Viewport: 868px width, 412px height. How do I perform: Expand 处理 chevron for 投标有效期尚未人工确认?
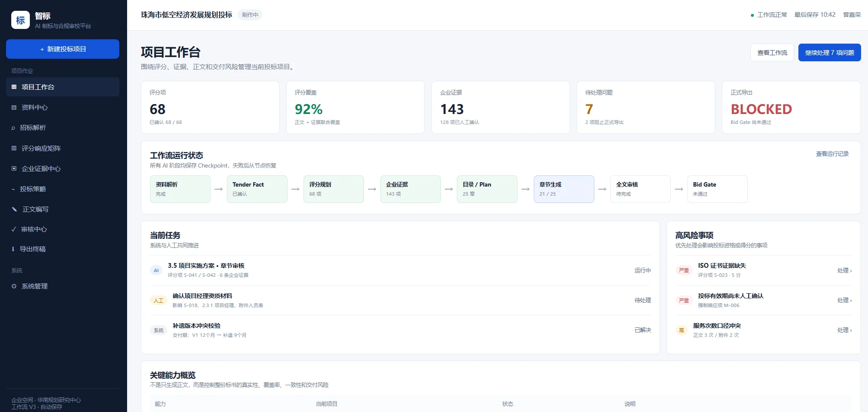click(x=844, y=300)
